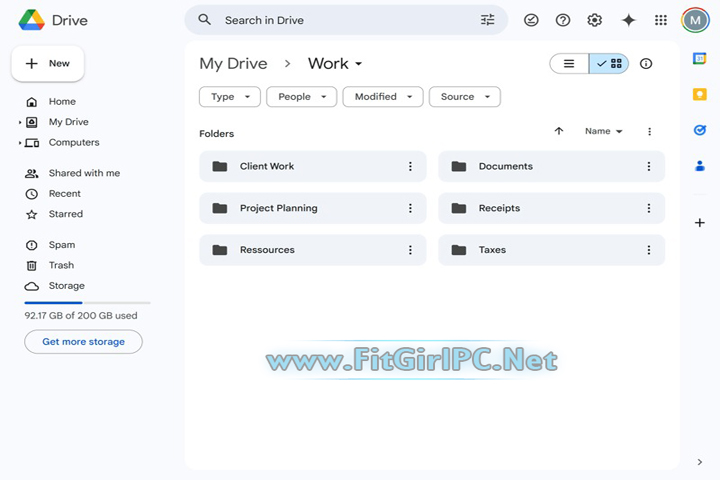Switch to list layout view
Viewport: 720px width, 480px height.
569,64
